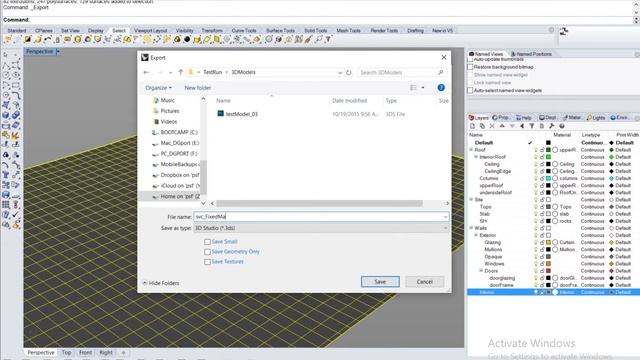
Task: Collapse the Walls layer tree node
Action: coord(471,228)
